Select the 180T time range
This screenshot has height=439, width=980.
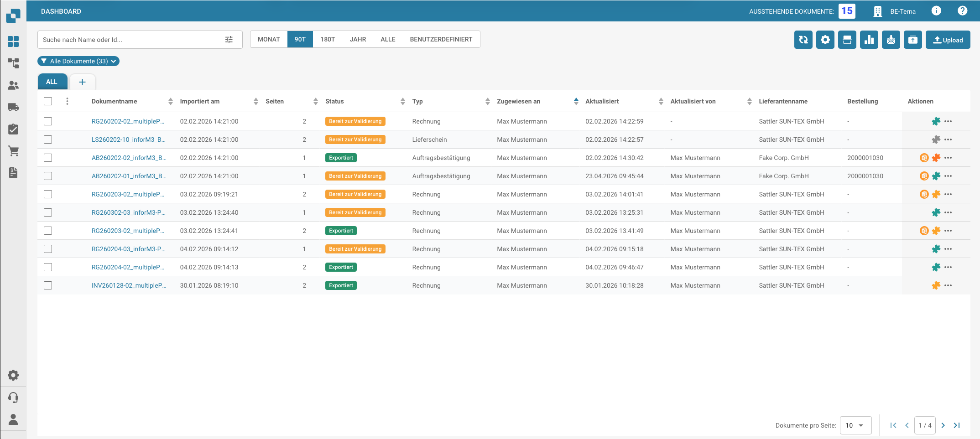tap(328, 39)
